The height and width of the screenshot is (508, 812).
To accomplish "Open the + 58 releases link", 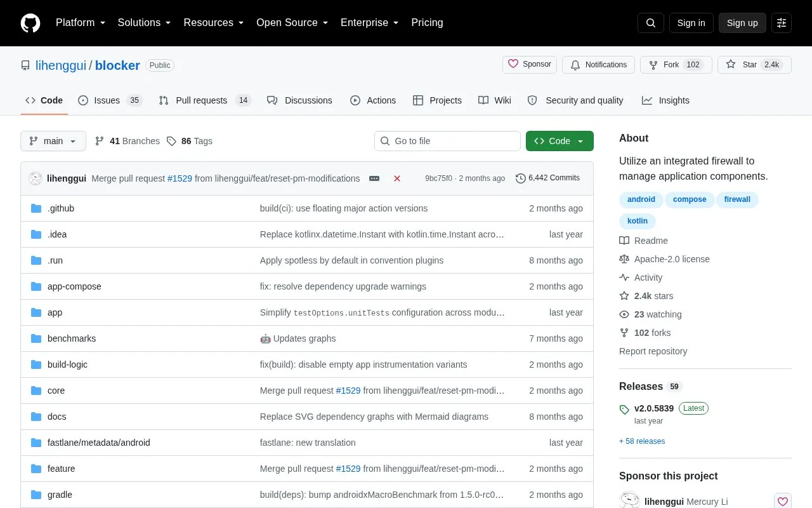I will pos(642,441).
